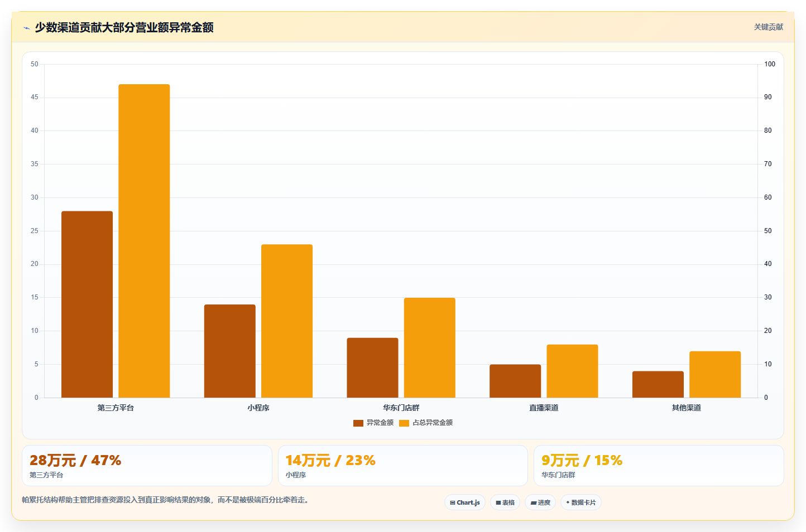Viewport: 806px width, 532px height.
Task: Open the 数据卡片 chip
Action: 581,502
